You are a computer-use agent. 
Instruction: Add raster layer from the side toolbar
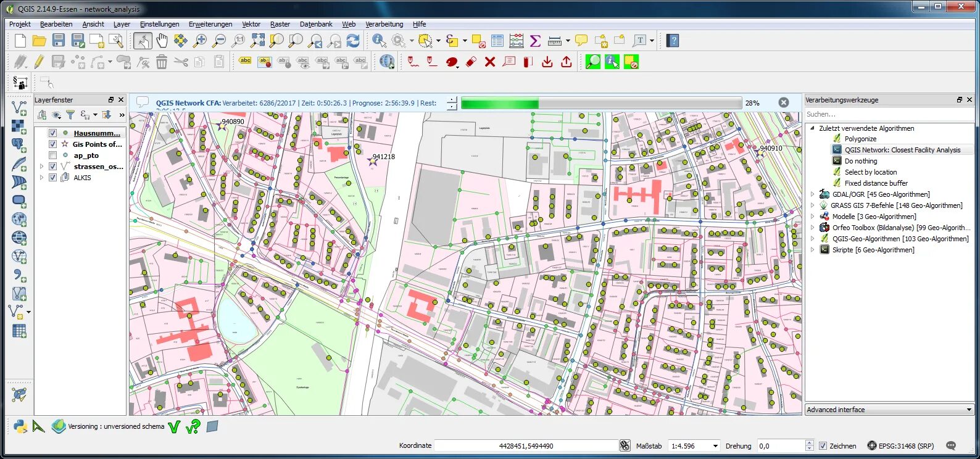[19, 126]
